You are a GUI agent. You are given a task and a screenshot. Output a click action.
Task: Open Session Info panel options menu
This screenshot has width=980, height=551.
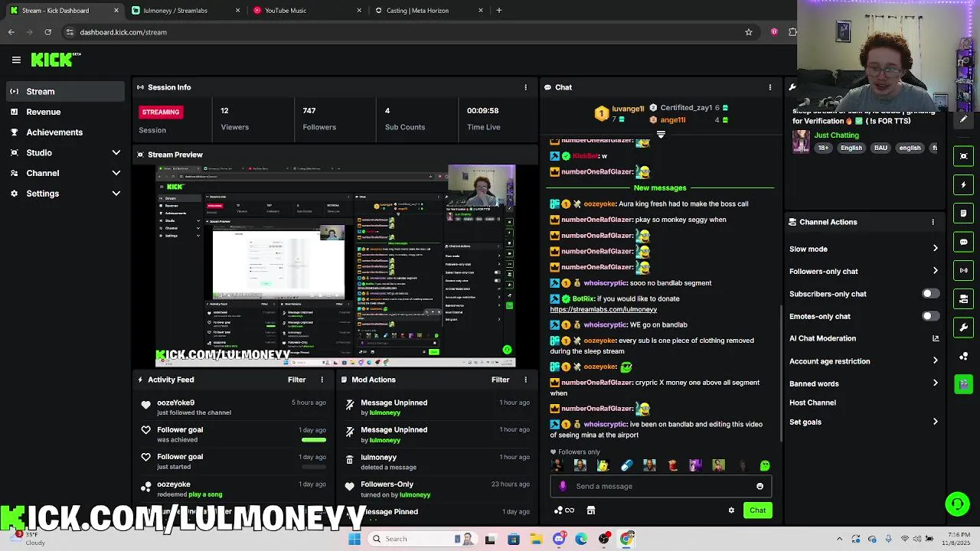coord(525,87)
